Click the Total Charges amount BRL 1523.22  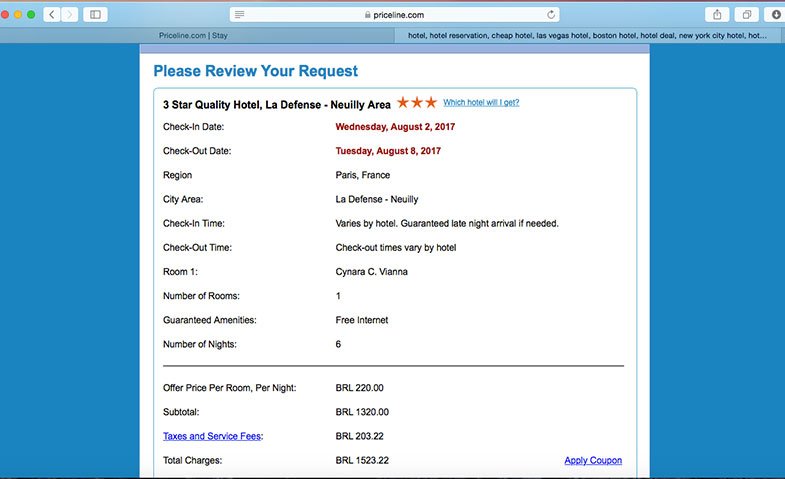(362, 460)
